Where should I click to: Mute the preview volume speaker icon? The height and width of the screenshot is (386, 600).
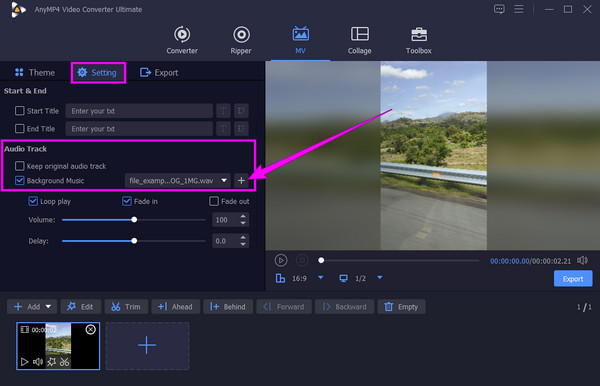[582, 261]
